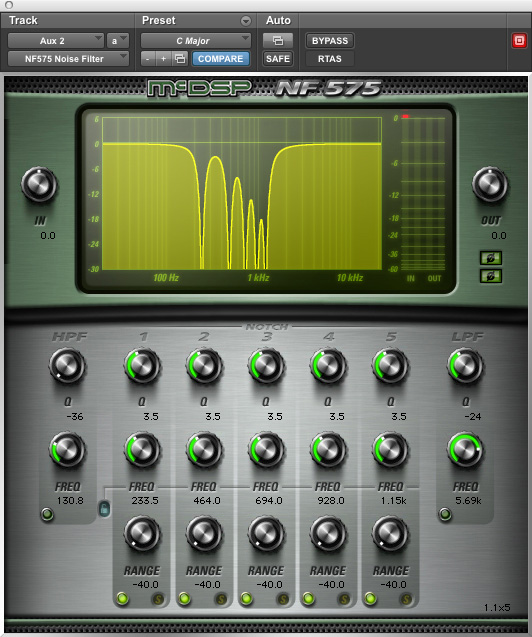Solo notch 4 with its S button

344,599
